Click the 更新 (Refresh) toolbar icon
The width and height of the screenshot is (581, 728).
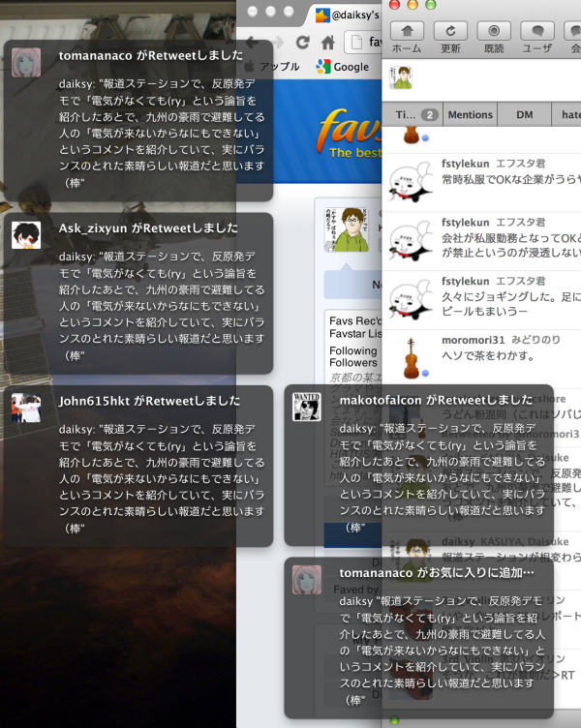450,32
